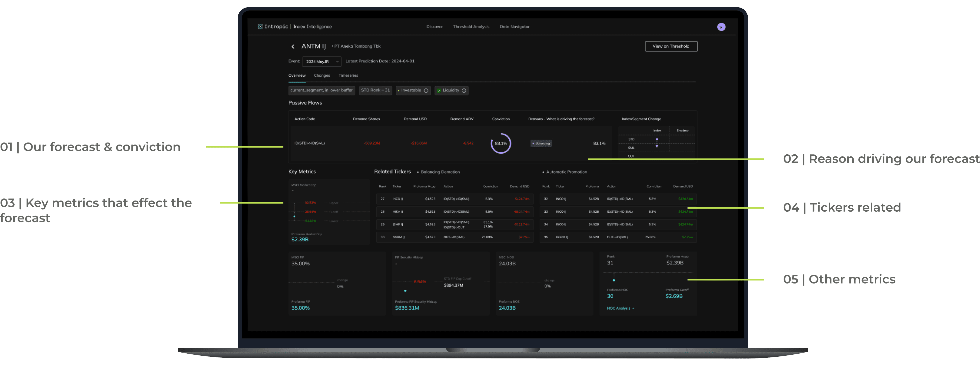Switch to the Timeseries tab
Image resolution: width=980 pixels, height=365 pixels.
348,75
